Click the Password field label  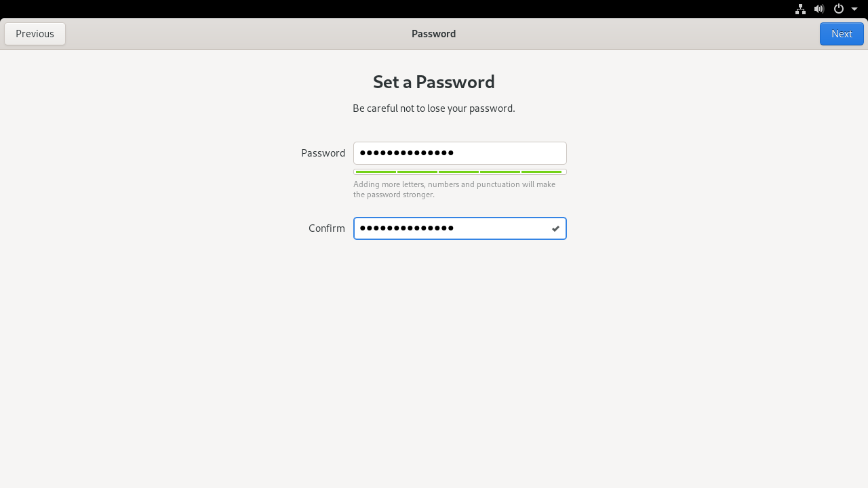(323, 153)
